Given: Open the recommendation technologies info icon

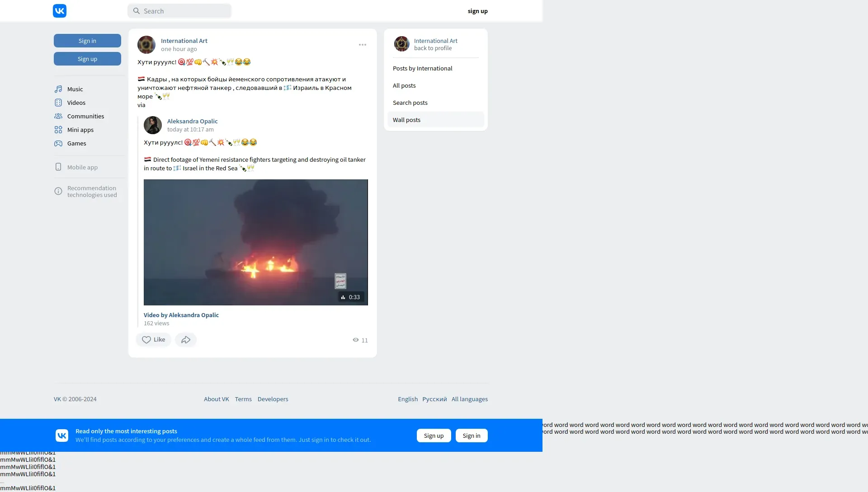Looking at the screenshot, I should tap(58, 192).
